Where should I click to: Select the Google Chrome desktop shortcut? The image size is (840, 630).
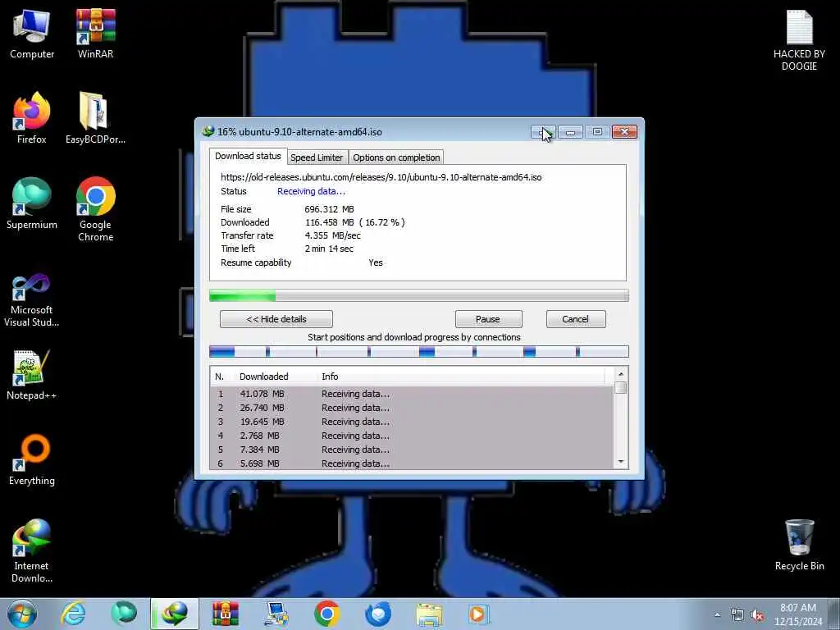point(95,209)
